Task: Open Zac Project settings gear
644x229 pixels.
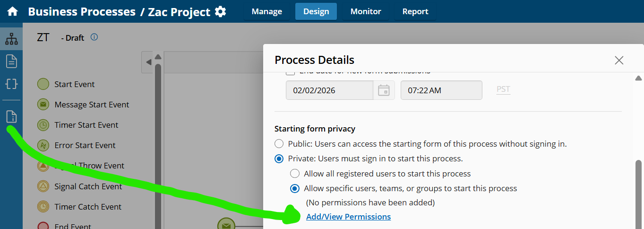Action: [x=220, y=12]
